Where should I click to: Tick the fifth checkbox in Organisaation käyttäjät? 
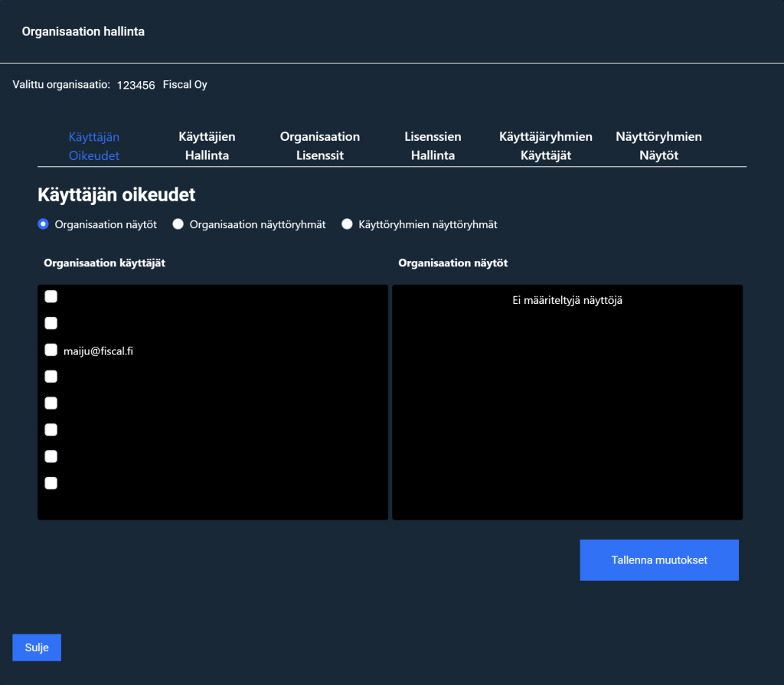[x=51, y=403]
